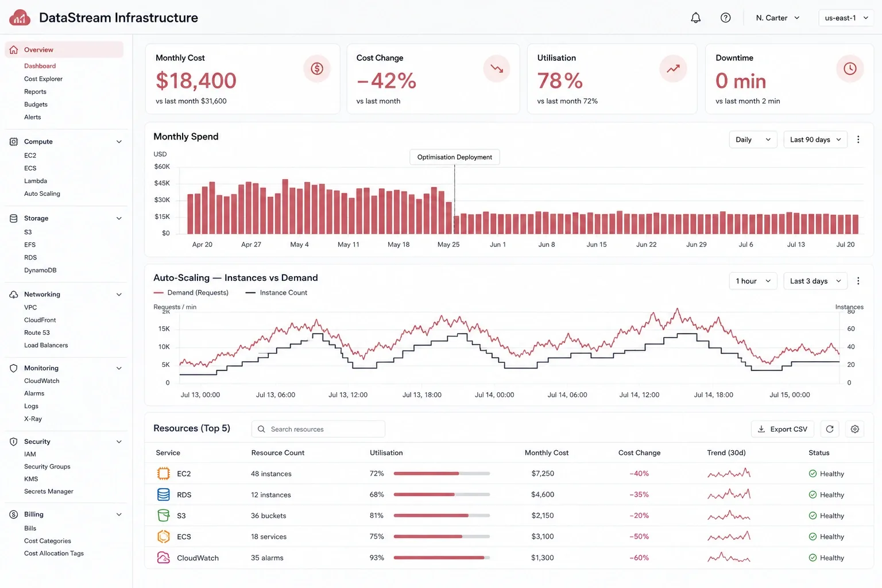Image resolution: width=882 pixels, height=588 pixels.
Task: Open Load Balancers under Networking
Action: click(46, 345)
